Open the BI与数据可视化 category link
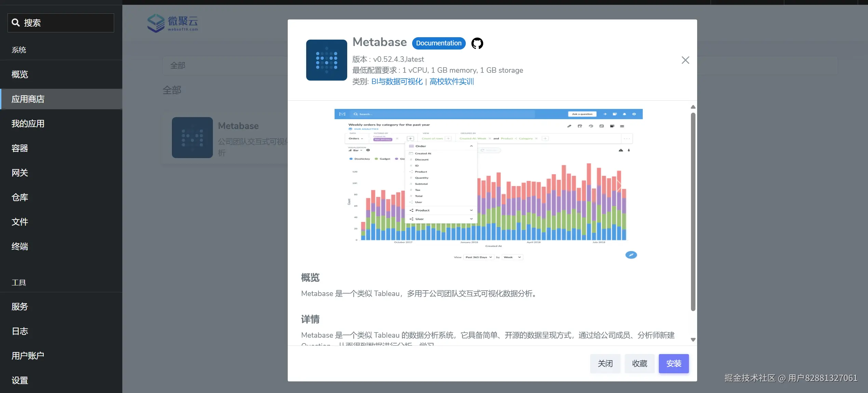The image size is (868, 393). click(396, 82)
